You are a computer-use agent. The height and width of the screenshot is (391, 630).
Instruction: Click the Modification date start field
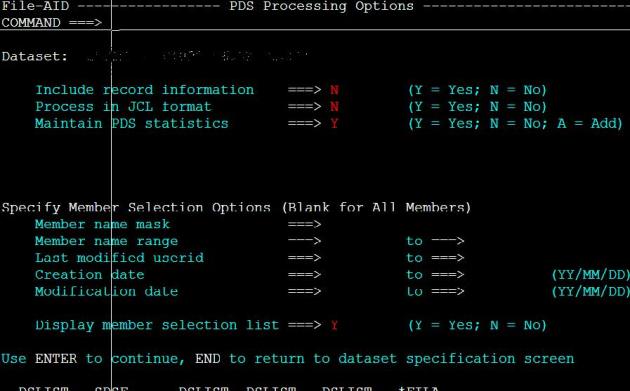click(364, 292)
